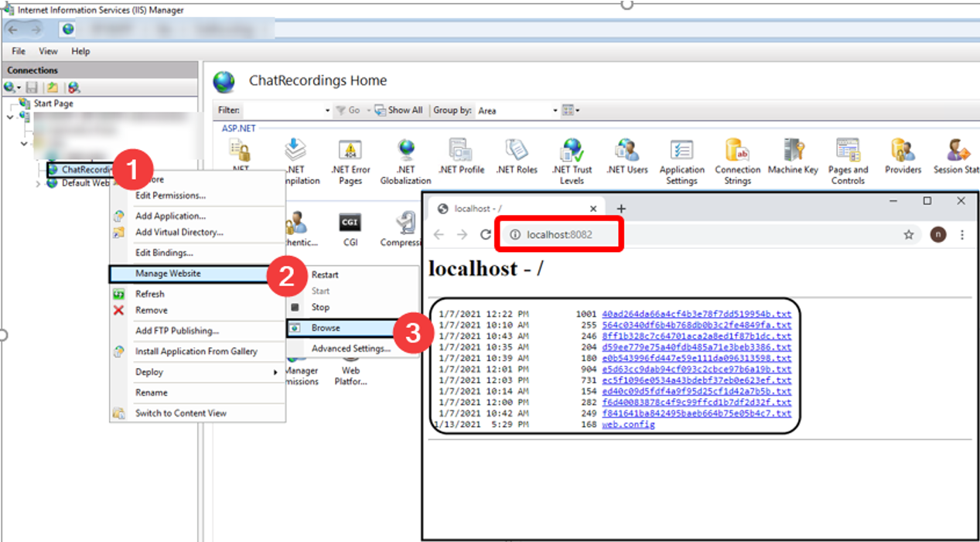
Task: Open a new browser tab with plus
Action: (x=620, y=209)
